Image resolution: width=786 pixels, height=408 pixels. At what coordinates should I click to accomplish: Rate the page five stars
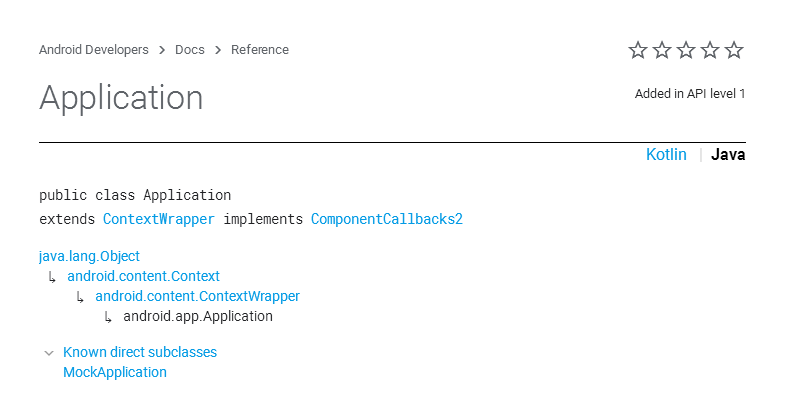coord(734,50)
